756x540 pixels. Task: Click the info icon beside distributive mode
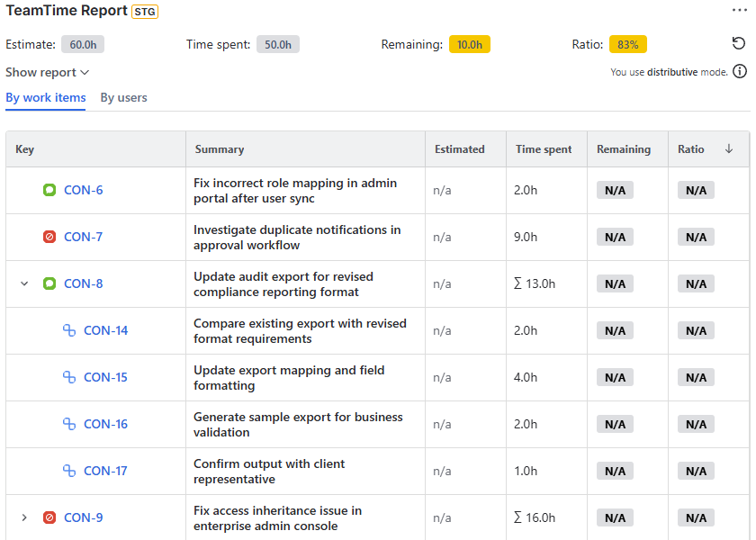[x=740, y=72]
